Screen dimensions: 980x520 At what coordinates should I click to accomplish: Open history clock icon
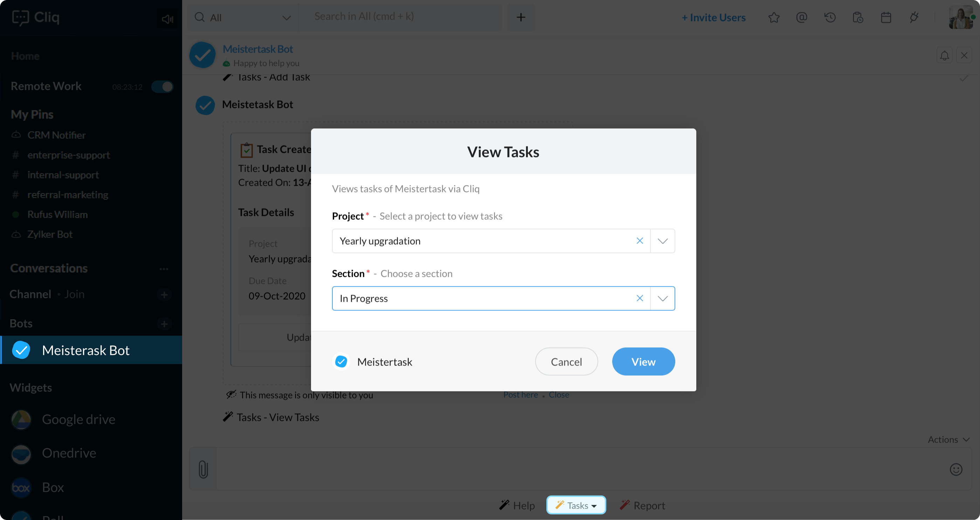830,18
